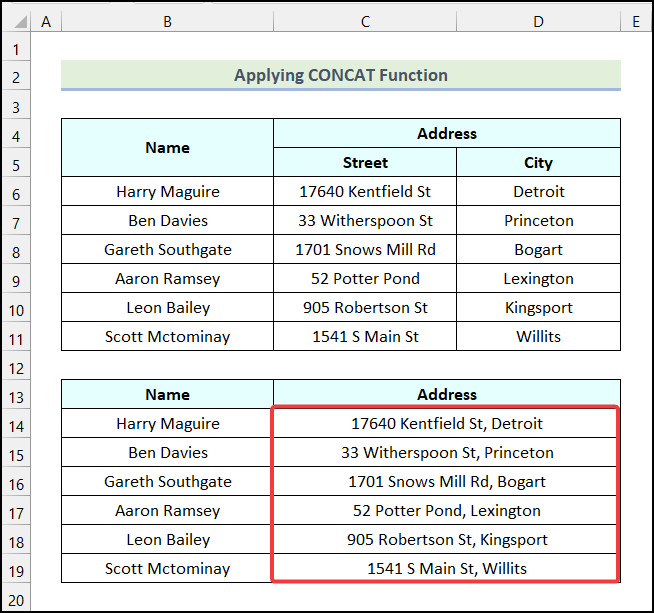Select Ben Davies cell in row 7

point(167,220)
